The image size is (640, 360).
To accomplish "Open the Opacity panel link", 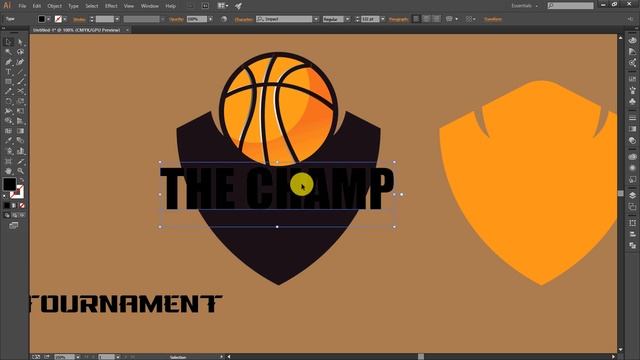I will (176, 19).
